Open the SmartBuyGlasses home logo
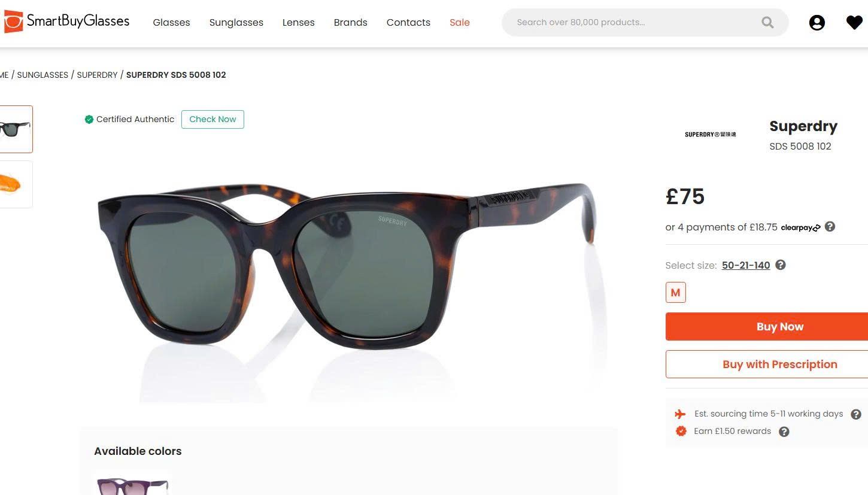 coord(66,22)
